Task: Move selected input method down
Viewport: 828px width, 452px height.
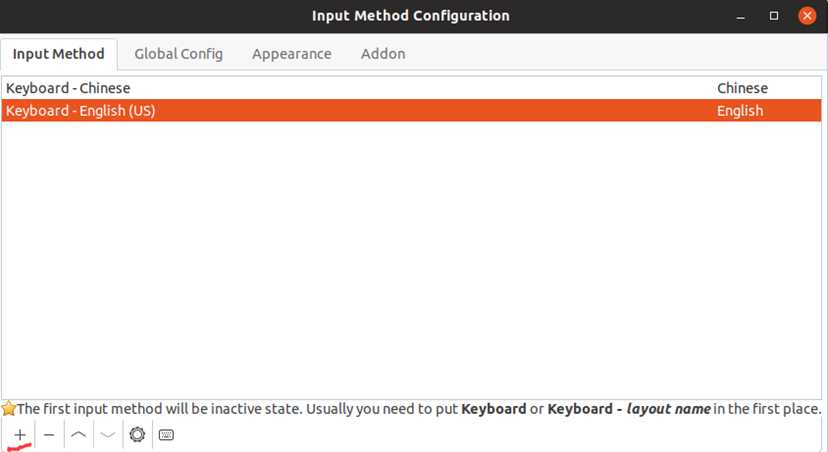Action: tap(108, 435)
